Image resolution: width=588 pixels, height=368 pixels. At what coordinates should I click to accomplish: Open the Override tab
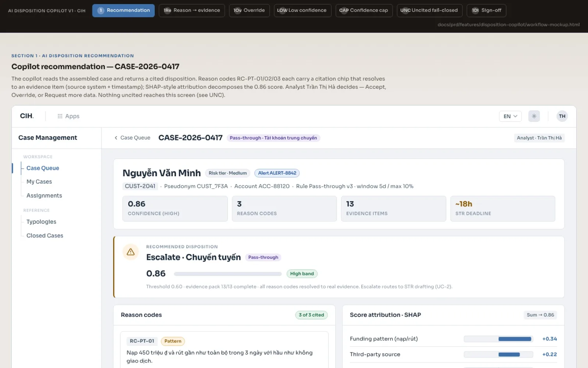(249, 10)
